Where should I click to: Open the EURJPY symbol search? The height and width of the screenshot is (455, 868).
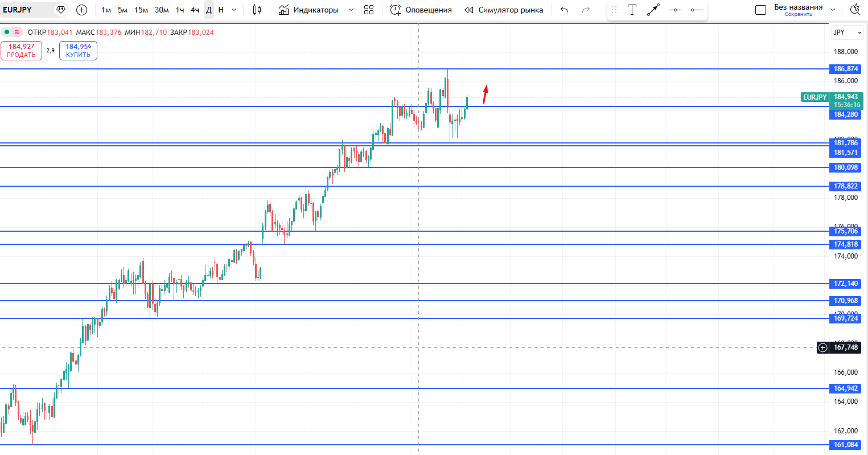tap(18, 10)
